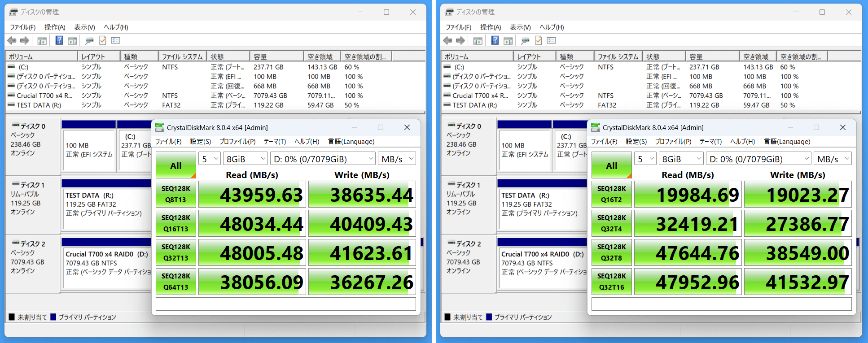Show console tree icon, right Disk Management toolbar
The width and height of the screenshot is (868, 343).
click(478, 41)
